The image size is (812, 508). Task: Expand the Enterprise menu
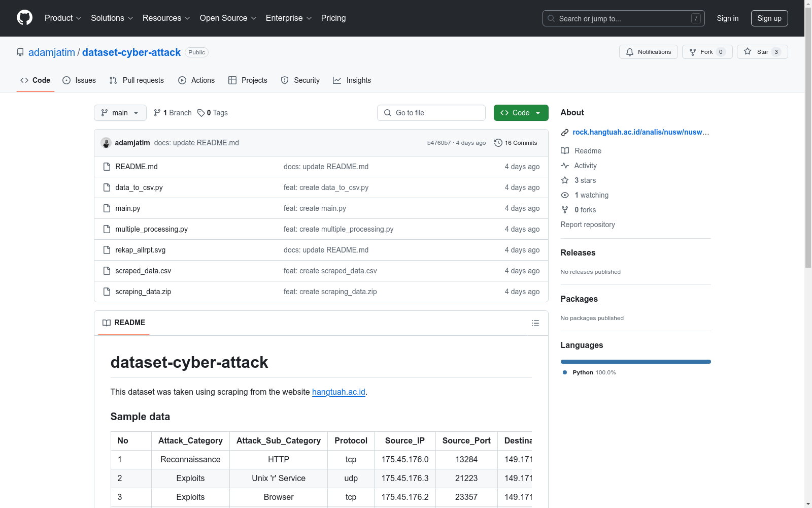pos(289,18)
